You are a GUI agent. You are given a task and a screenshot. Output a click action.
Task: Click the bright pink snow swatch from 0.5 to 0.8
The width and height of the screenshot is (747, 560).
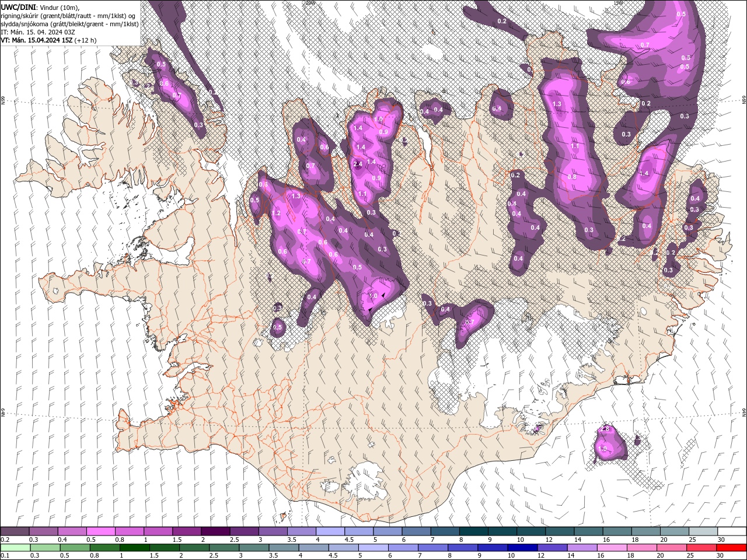coord(100,531)
